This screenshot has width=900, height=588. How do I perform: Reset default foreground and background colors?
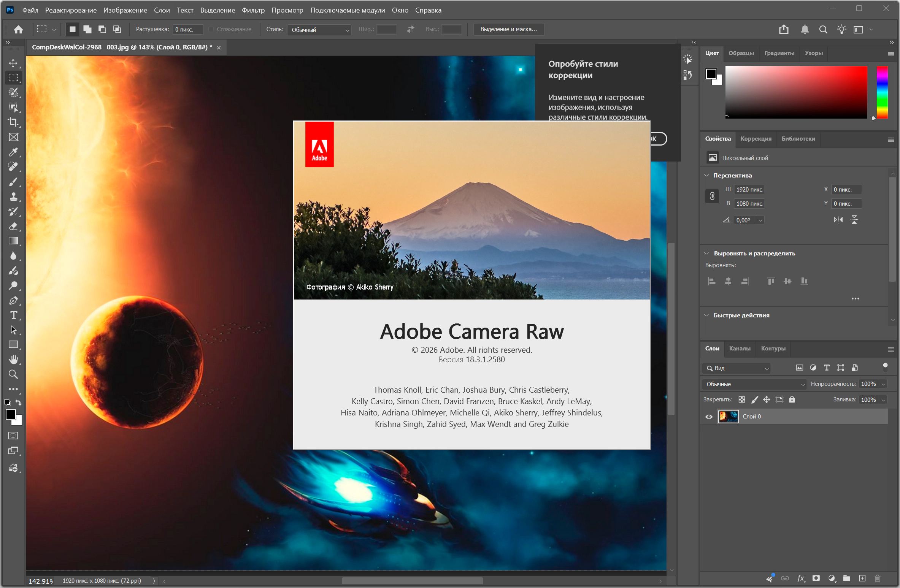7,403
